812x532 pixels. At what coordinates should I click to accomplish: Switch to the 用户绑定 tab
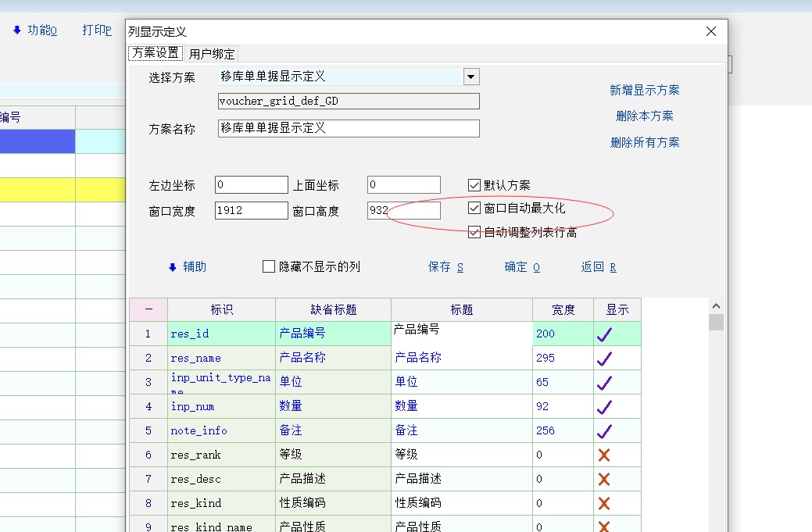point(212,54)
